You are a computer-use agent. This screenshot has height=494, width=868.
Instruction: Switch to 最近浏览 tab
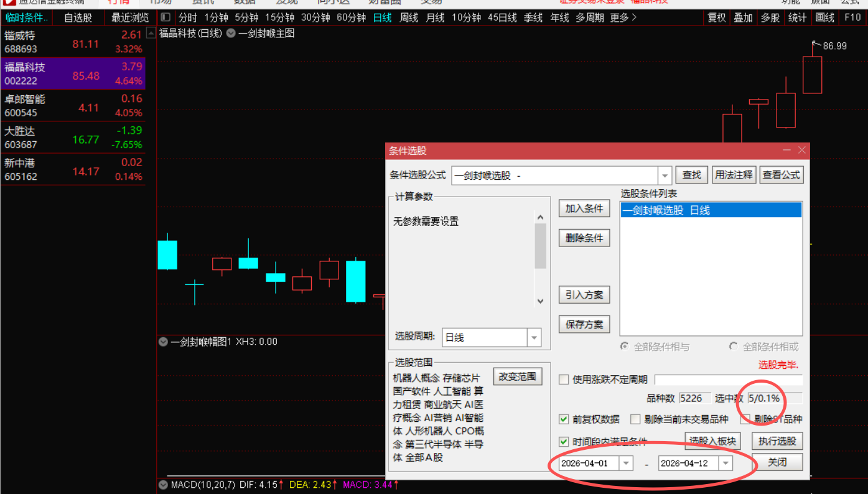pos(130,18)
